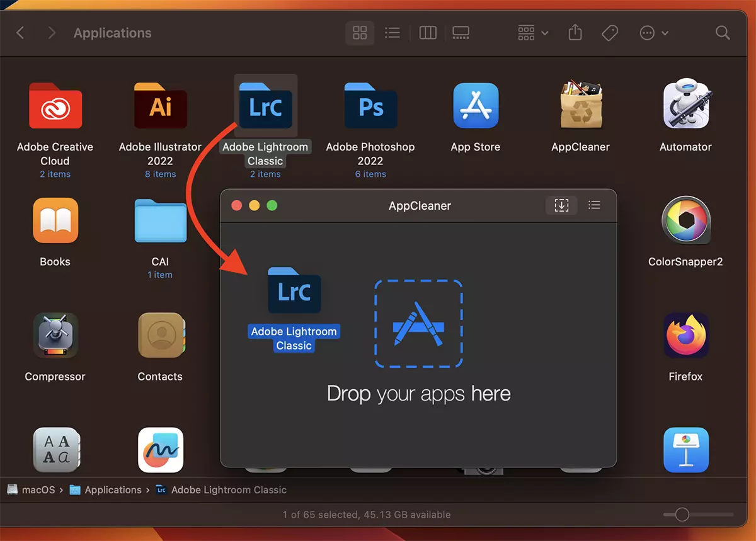This screenshot has height=541, width=756.
Task: Open the Adobe Creative Cloud folder
Action: coord(55,106)
